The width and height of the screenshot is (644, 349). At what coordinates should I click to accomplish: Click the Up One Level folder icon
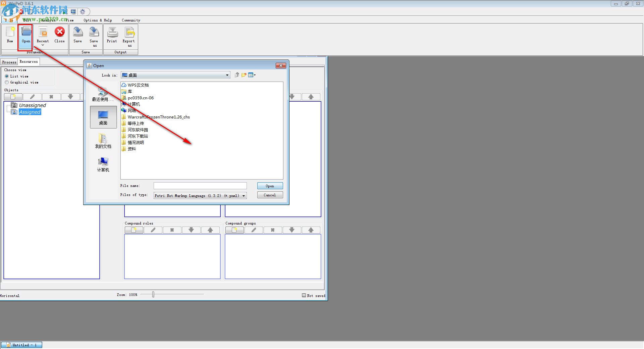[x=237, y=75]
